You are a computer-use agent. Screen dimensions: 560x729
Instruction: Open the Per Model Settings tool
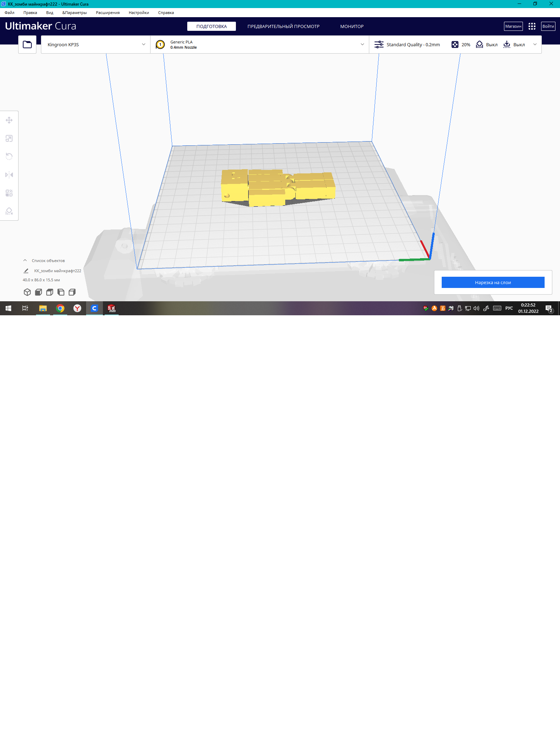point(9,193)
